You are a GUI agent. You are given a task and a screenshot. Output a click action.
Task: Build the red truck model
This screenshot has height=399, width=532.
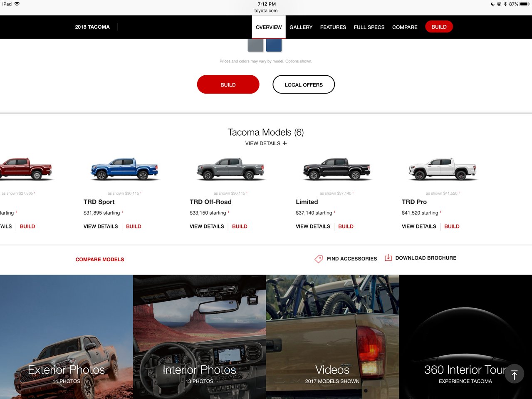(x=27, y=226)
